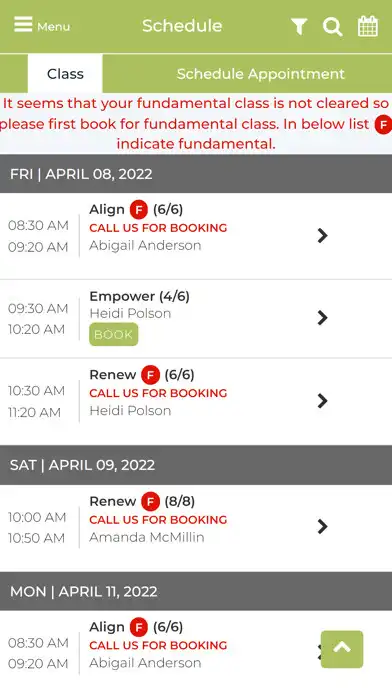The height and width of the screenshot is (696, 392).
Task: Open instructor Amanda McMillin's class row
Action: 196,527
